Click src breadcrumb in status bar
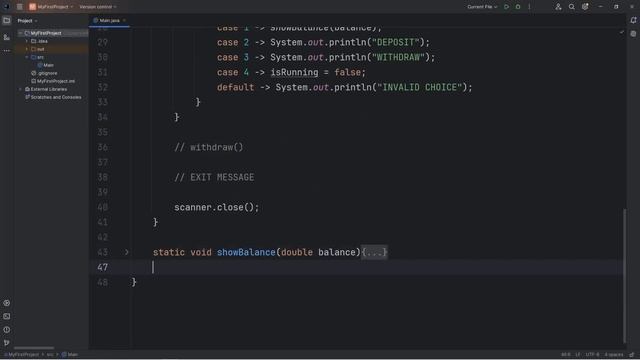This screenshot has width=640, height=360. (50, 355)
